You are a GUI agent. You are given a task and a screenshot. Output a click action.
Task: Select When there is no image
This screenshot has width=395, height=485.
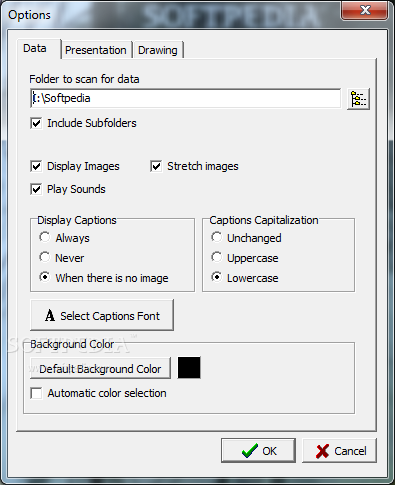coord(45,277)
